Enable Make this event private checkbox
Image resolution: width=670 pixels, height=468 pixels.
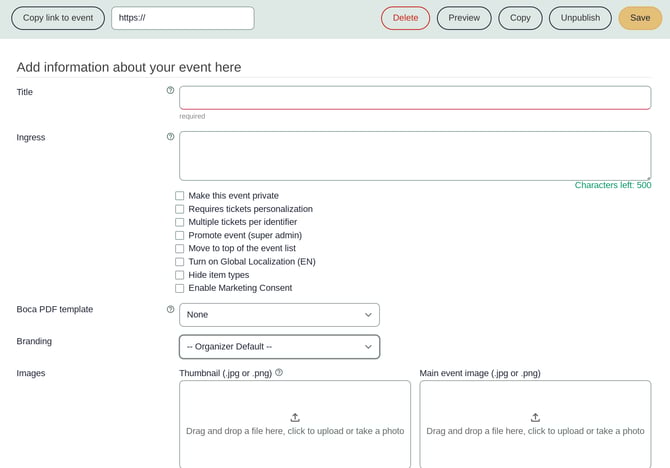coord(180,196)
